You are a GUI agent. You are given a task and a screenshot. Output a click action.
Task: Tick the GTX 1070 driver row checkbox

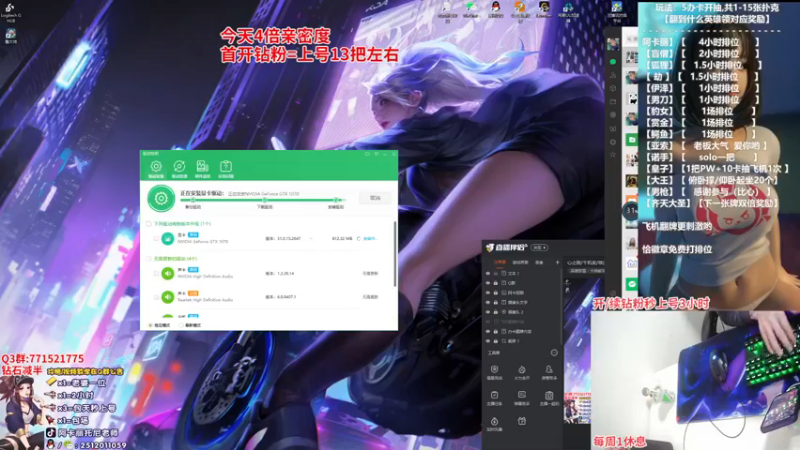[156, 238]
